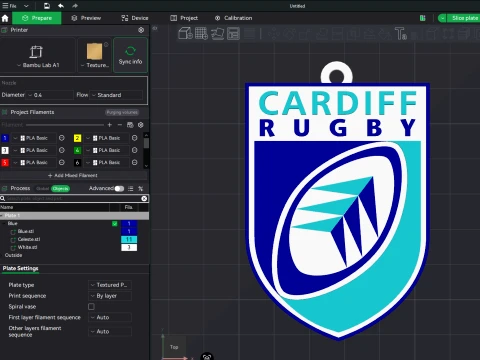Toggle the Blue object printable checkbox
Screen dimensions: 480x360
(115, 224)
